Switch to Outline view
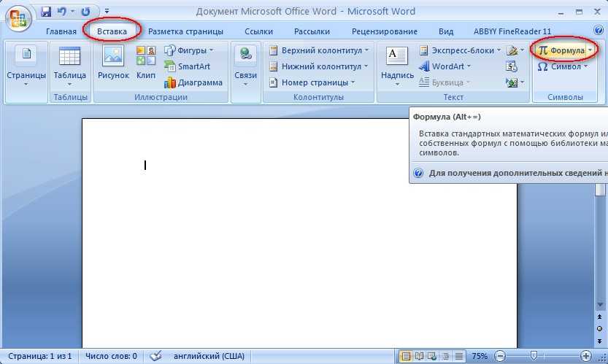The height and width of the screenshot is (364, 608). tap(445, 356)
